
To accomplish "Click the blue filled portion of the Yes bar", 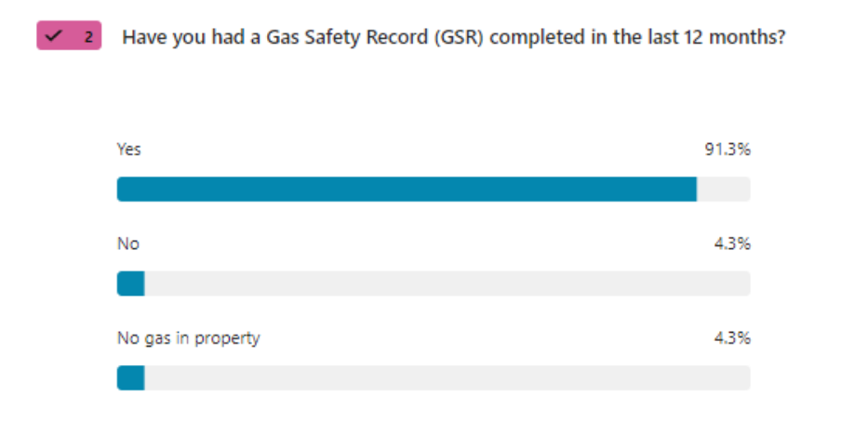I will coord(406,190).
